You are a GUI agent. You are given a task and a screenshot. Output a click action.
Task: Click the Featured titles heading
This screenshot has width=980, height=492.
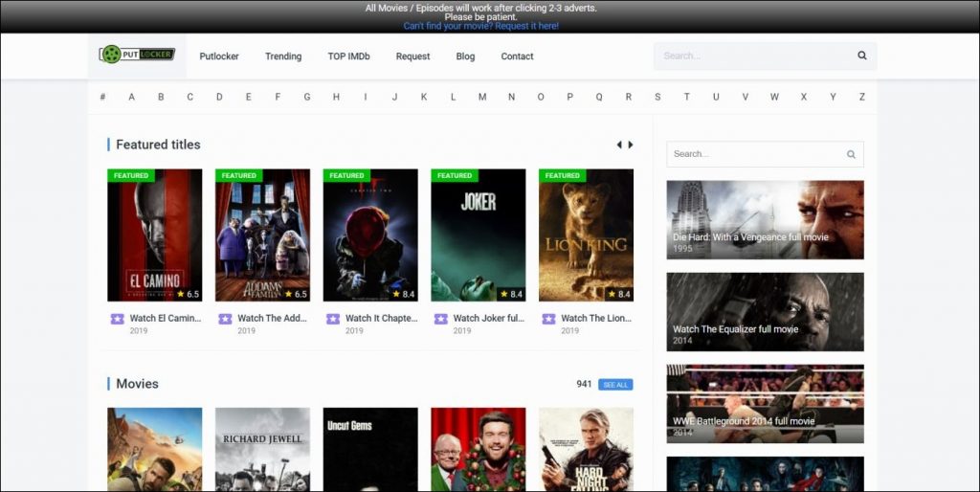[158, 145]
